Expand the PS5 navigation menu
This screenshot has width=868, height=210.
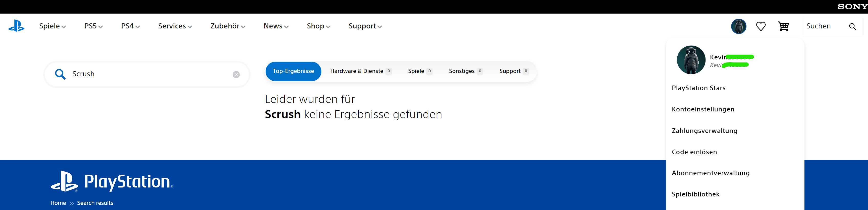pos(94,26)
